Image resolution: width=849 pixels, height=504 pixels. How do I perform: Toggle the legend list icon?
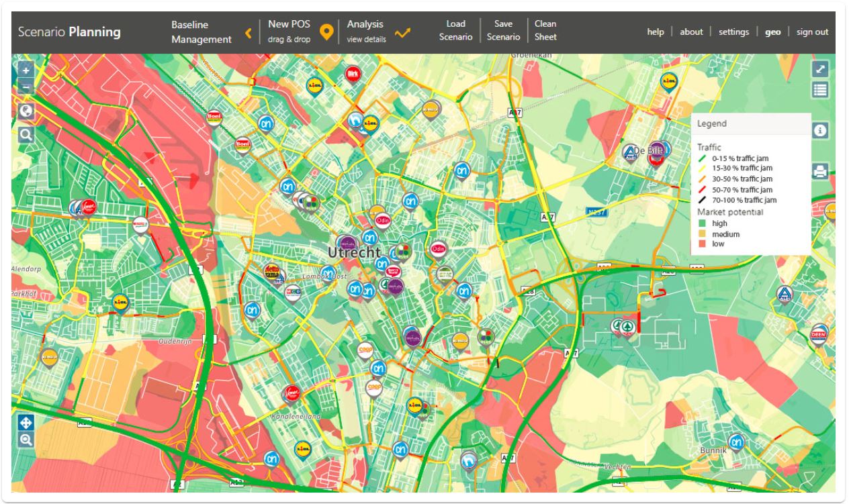[820, 90]
